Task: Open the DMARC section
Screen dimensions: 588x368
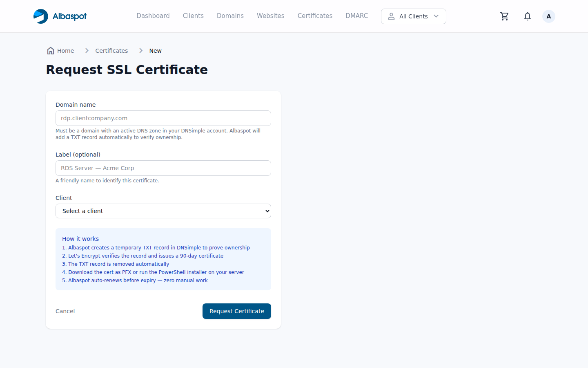Action: (356, 16)
